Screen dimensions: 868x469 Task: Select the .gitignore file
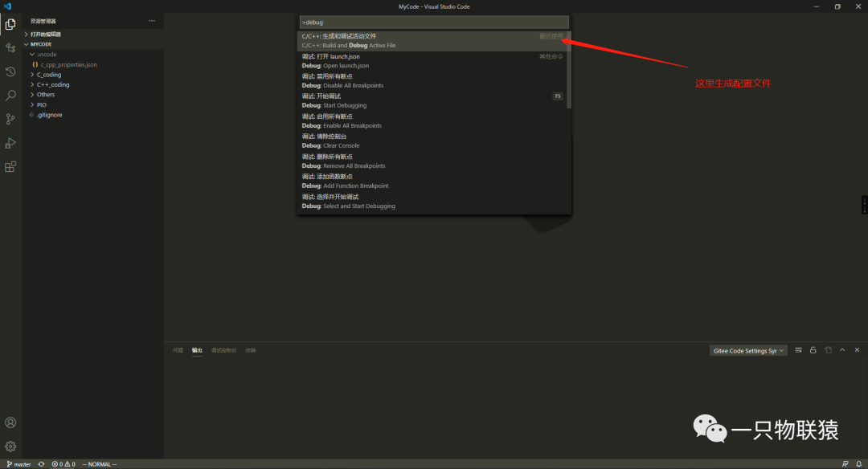point(49,115)
